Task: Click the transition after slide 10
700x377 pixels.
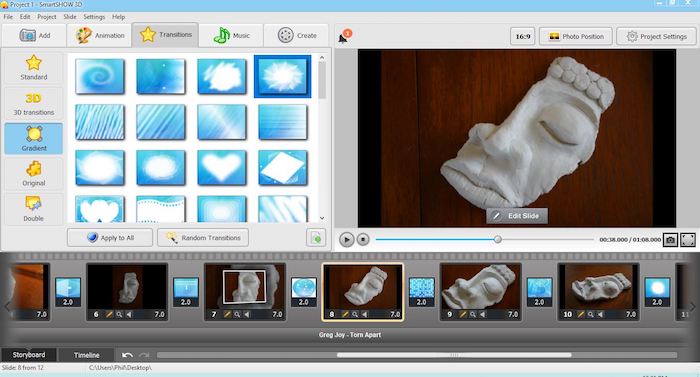Action: tap(657, 292)
